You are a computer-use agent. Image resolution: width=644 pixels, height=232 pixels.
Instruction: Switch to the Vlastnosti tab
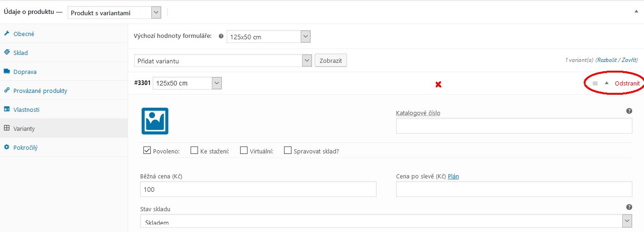point(26,110)
